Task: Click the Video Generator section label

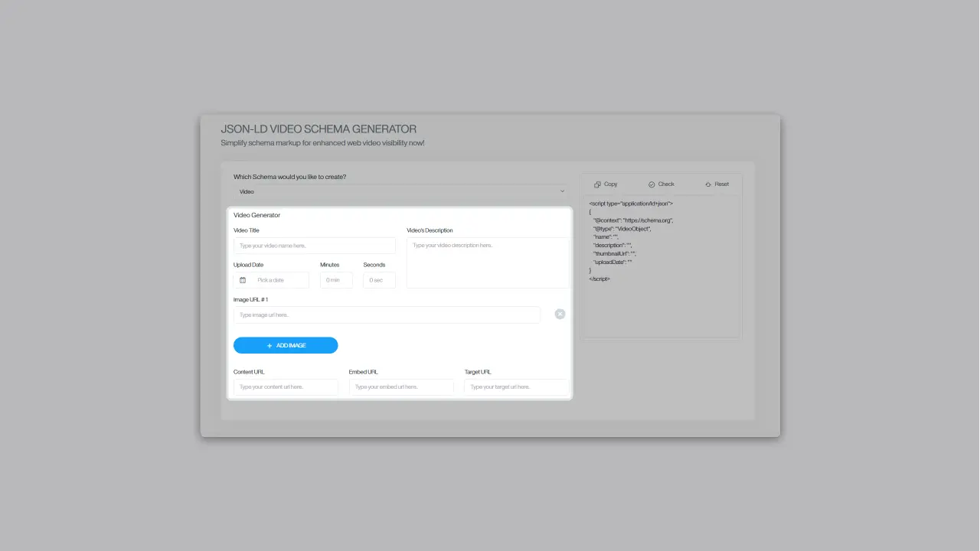Action: (x=256, y=215)
